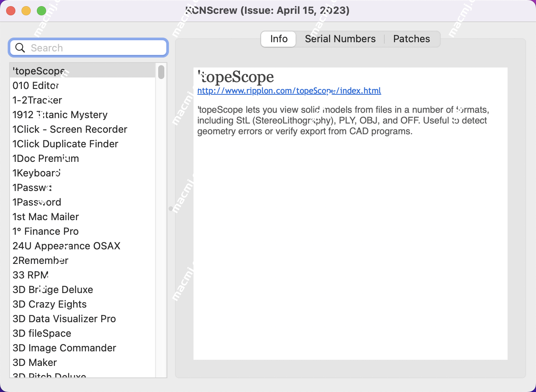Focus the Search input field

[88, 48]
